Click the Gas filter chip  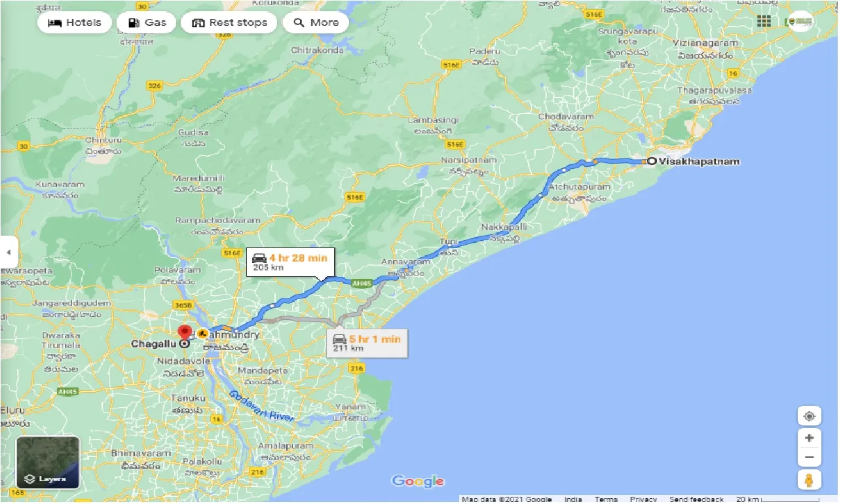click(x=147, y=22)
